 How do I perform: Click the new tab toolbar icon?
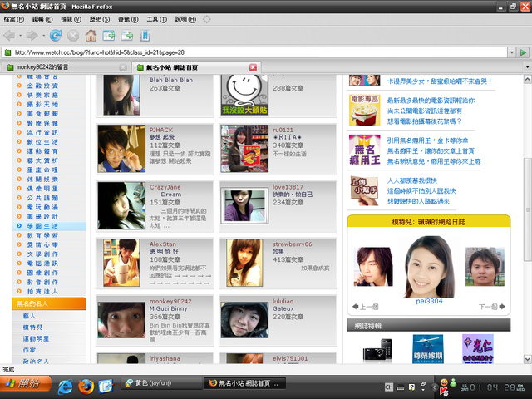(109, 35)
